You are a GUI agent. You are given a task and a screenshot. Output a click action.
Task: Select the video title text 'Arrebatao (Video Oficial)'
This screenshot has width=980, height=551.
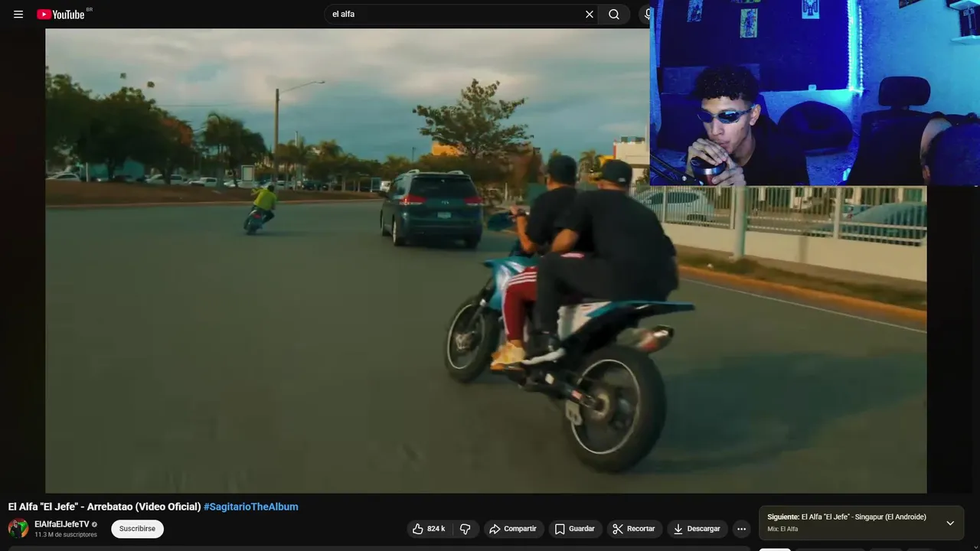tap(144, 507)
